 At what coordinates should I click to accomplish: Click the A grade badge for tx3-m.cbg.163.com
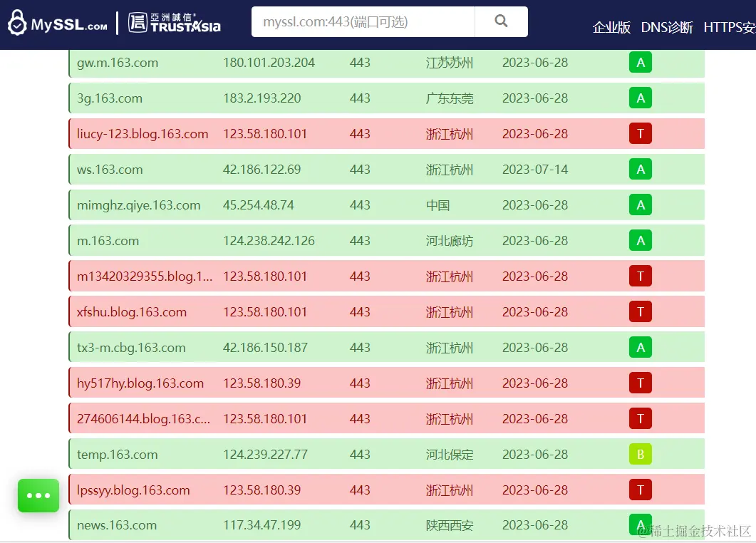point(641,347)
